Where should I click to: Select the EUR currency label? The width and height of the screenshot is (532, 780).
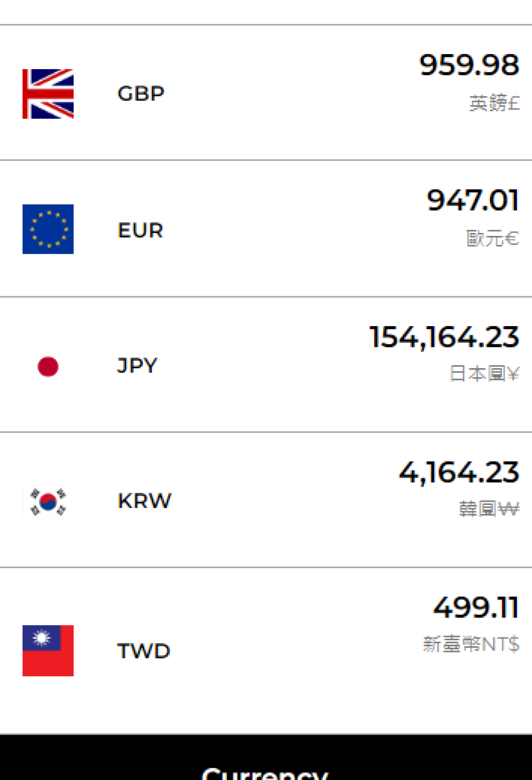coord(141,230)
